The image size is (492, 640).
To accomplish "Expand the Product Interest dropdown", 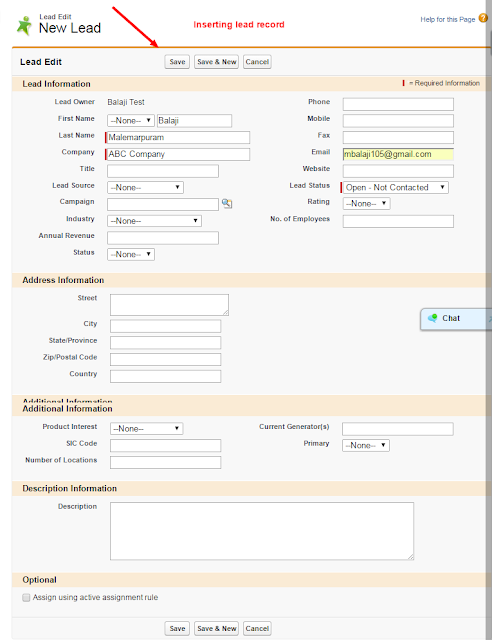I will (147, 429).
